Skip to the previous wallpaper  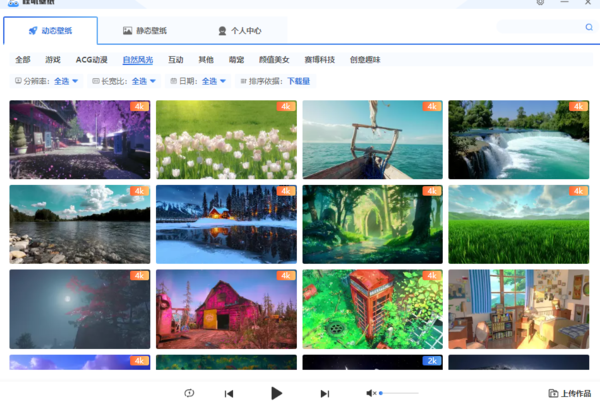click(x=229, y=394)
